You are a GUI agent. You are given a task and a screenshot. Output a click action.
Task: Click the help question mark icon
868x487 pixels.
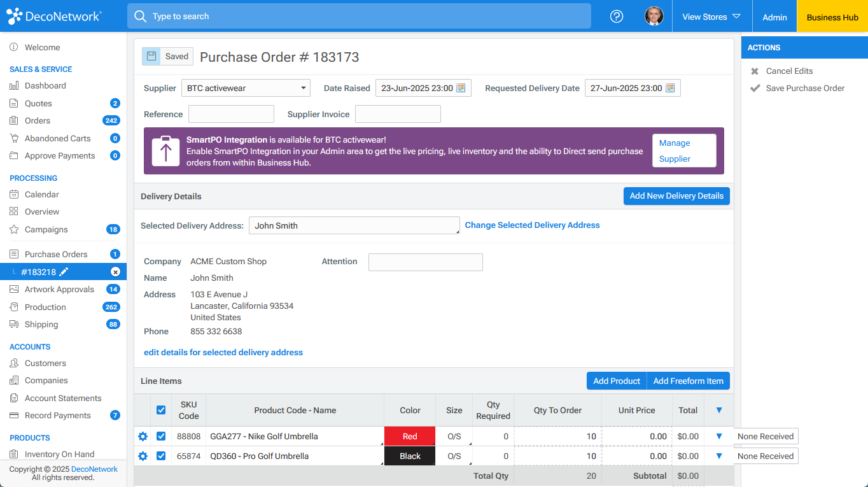click(616, 16)
